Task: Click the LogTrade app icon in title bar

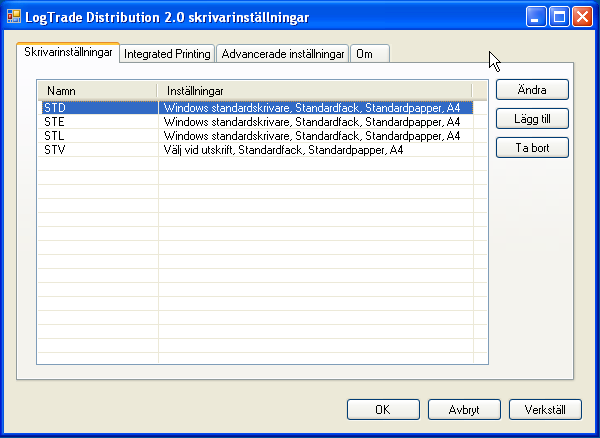Action: [x=14, y=16]
